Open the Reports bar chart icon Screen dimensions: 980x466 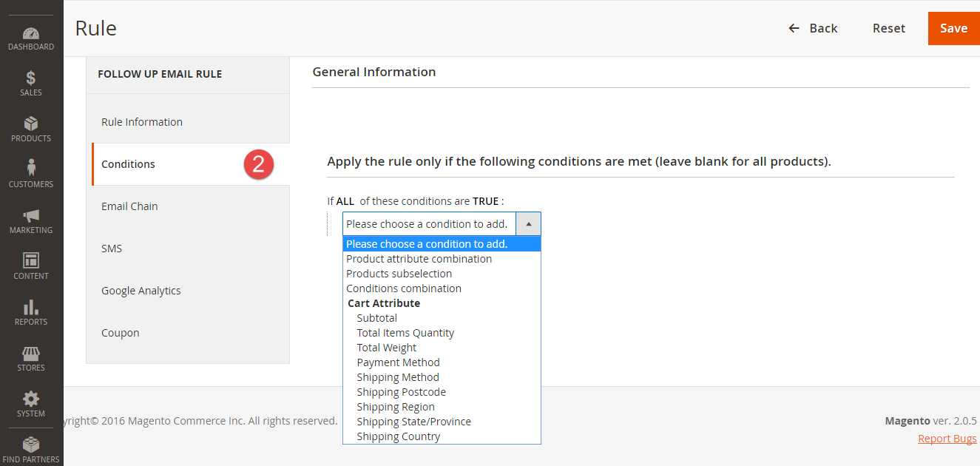pos(31,307)
